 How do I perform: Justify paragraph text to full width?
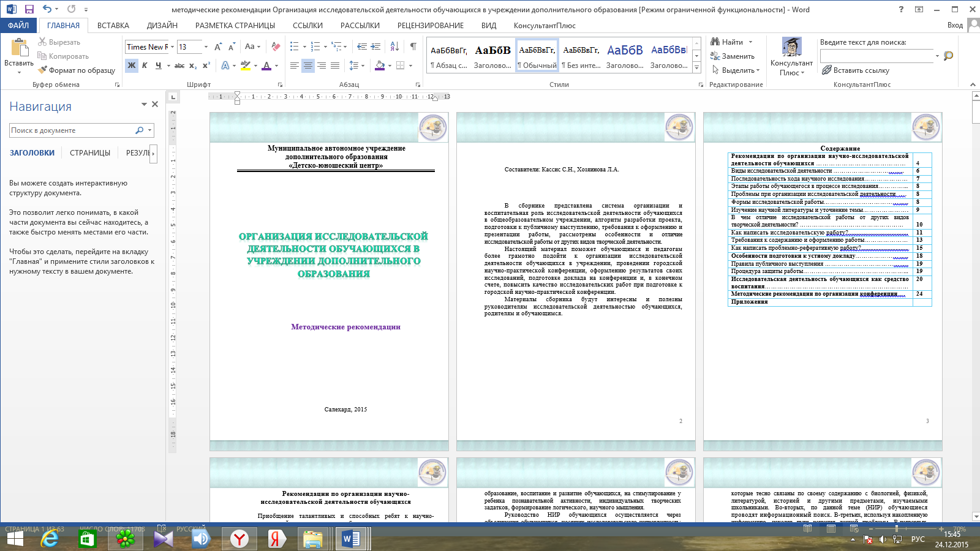pyautogui.click(x=335, y=66)
